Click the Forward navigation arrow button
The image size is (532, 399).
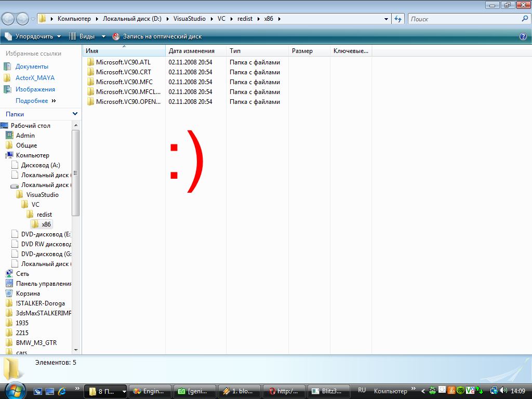22,19
